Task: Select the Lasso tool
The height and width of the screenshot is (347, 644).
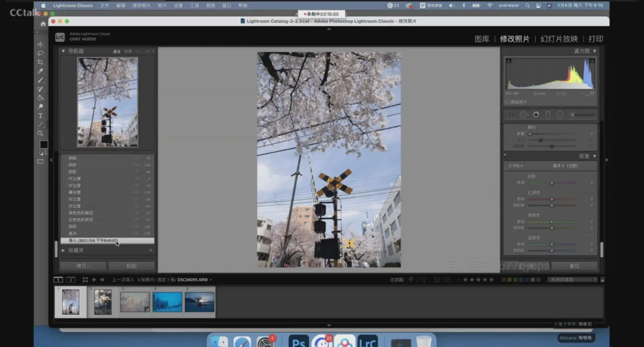Action: click(x=41, y=53)
